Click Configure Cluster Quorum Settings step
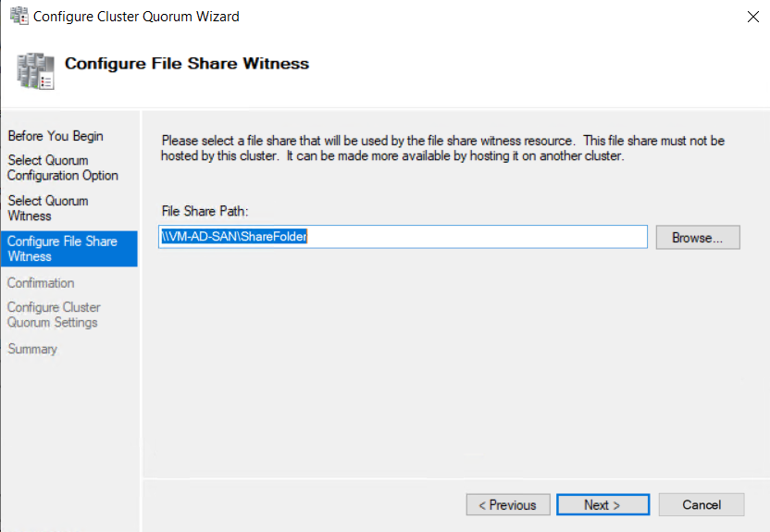Image resolution: width=770 pixels, height=532 pixels. 54,315
